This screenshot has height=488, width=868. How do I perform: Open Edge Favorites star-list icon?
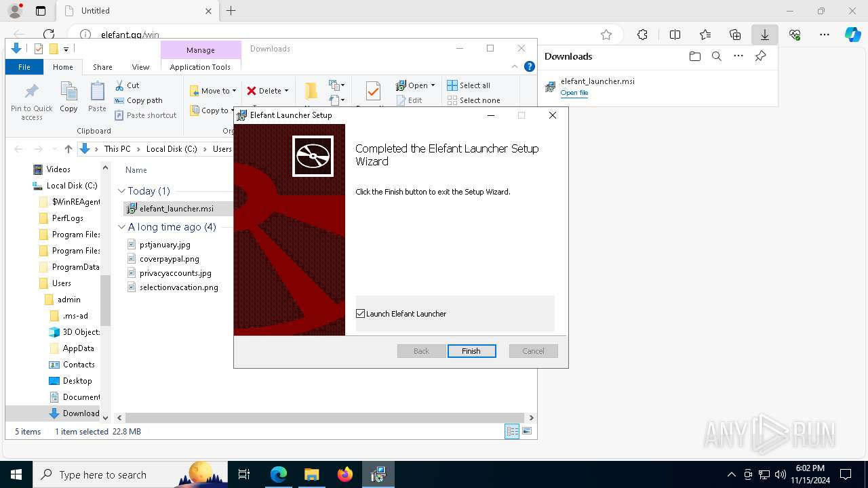[705, 35]
